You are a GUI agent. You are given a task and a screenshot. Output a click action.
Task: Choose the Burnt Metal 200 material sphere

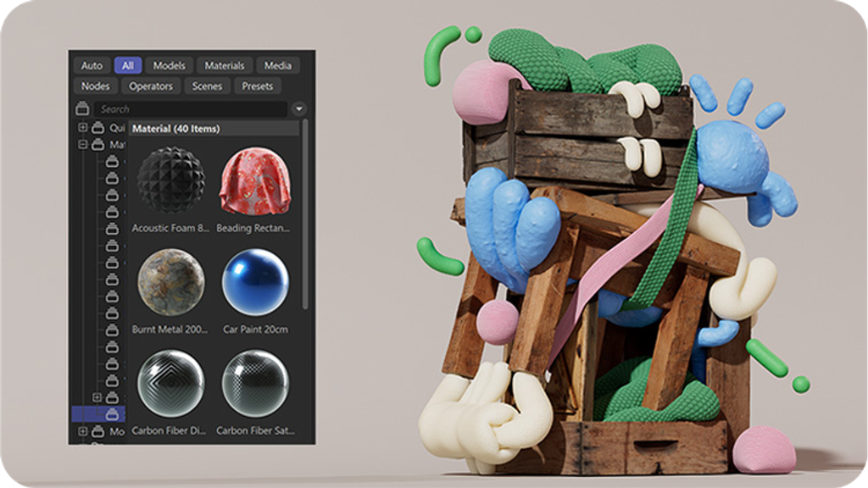pos(170,282)
